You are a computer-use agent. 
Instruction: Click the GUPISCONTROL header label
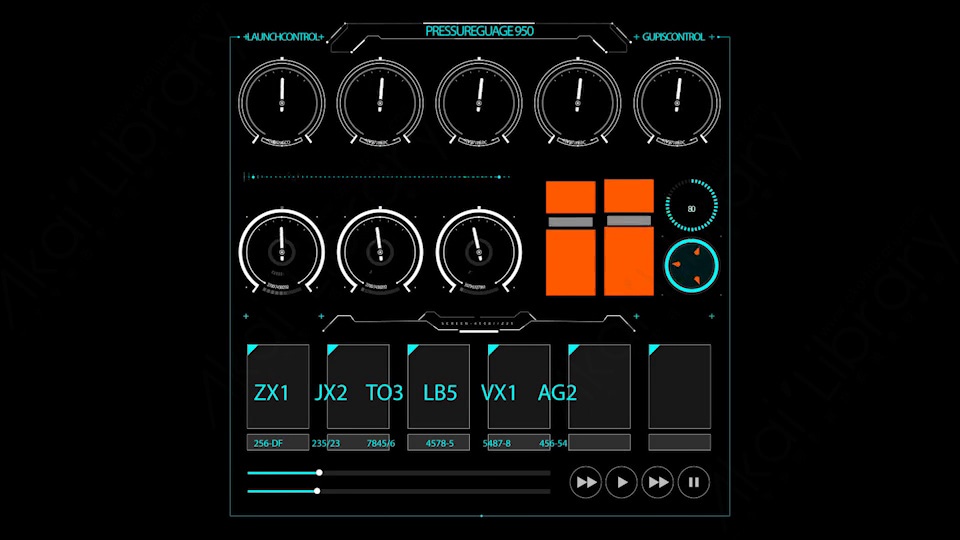(673, 37)
